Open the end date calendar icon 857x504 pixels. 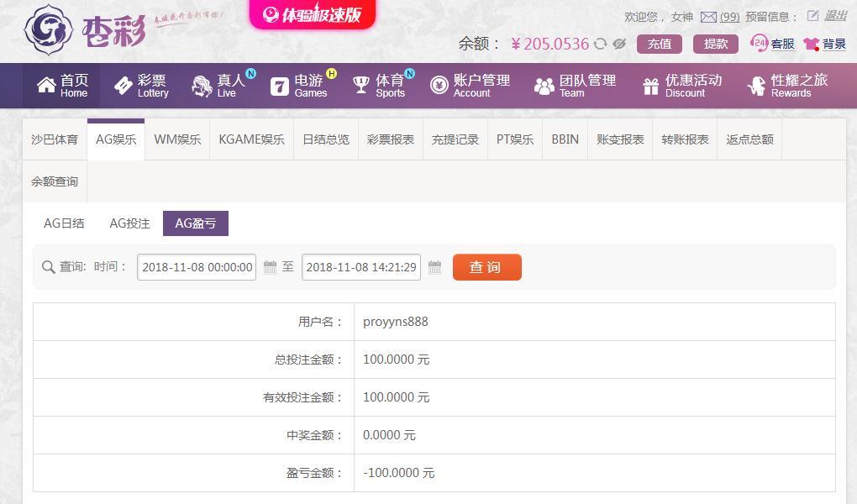(x=434, y=267)
